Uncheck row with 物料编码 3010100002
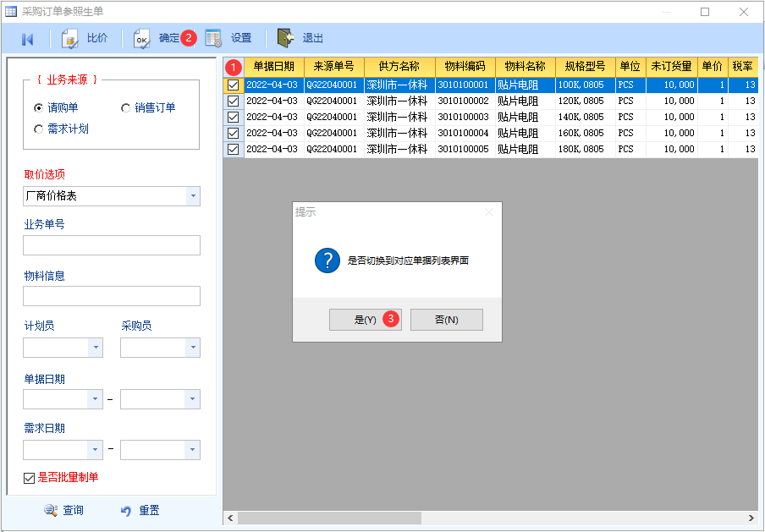Viewport: 765px width, 532px height. pyautogui.click(x=234, y=101)
